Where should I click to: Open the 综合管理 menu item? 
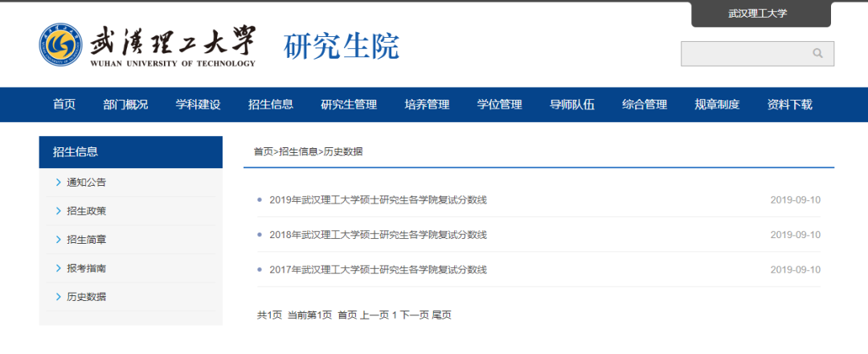tap(645, 105)
